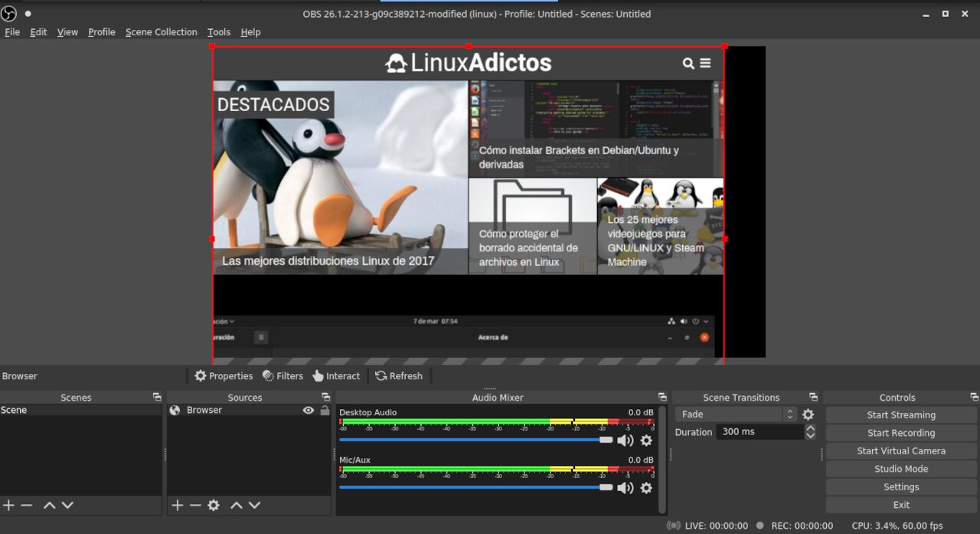Toggle Studio Mode
980x534 pixels.
click(901, 469)
